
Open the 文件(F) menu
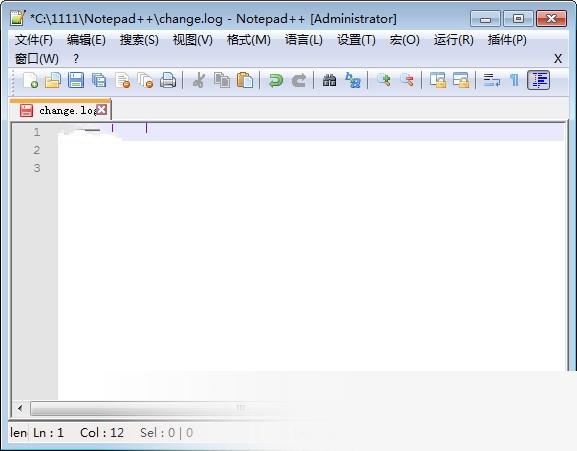point(33,40)
